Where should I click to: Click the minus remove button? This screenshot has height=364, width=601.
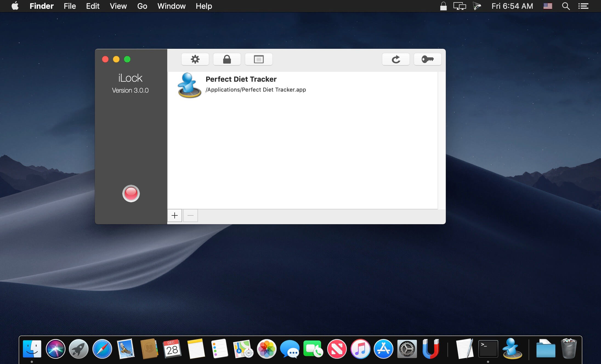(191, 215)
